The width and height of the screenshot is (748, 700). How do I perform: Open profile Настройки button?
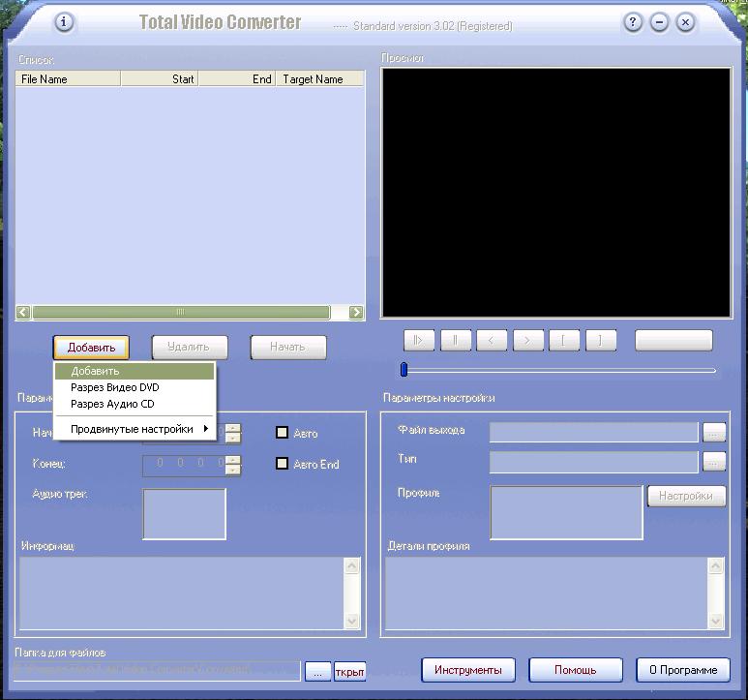(686, 496)
